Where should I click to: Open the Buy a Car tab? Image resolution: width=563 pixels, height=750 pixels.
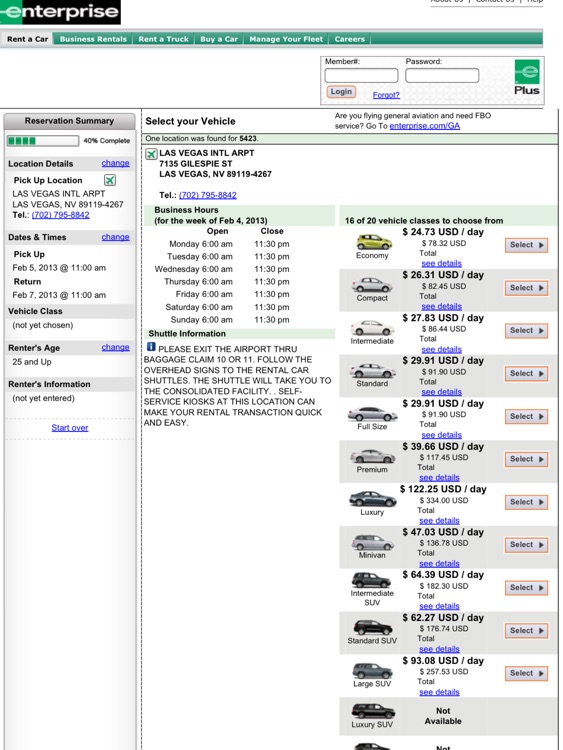(219, 39)
